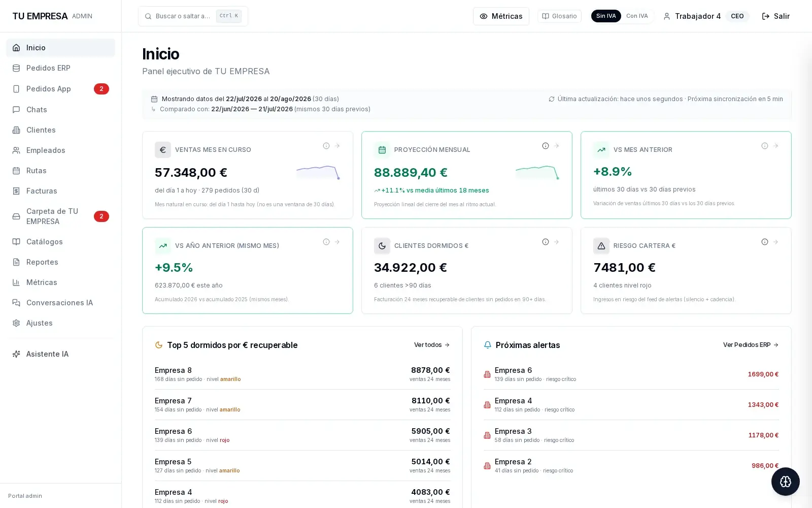Click the alert icon beside Empresa 6 alert
Screen dimensions: 812x508
[487, 374]
